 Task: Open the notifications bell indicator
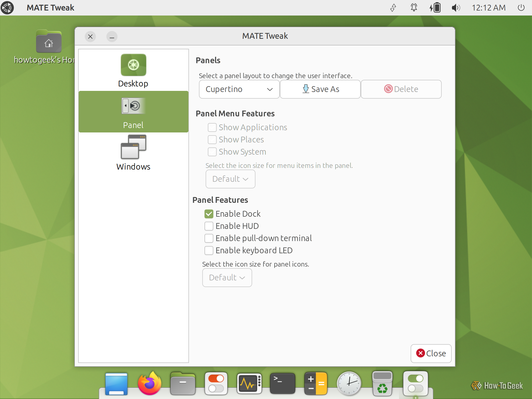pos(414,7)
